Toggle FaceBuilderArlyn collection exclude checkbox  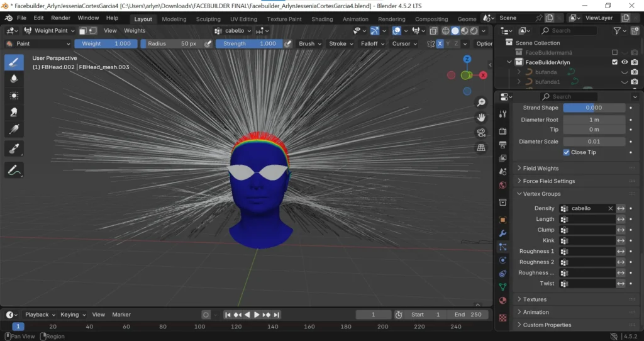pos(614,62)
